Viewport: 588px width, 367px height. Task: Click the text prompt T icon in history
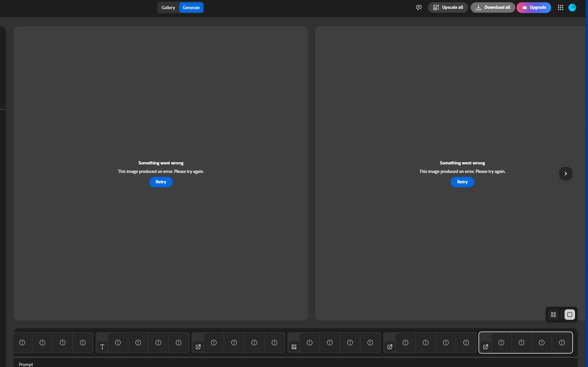(102, 347)
